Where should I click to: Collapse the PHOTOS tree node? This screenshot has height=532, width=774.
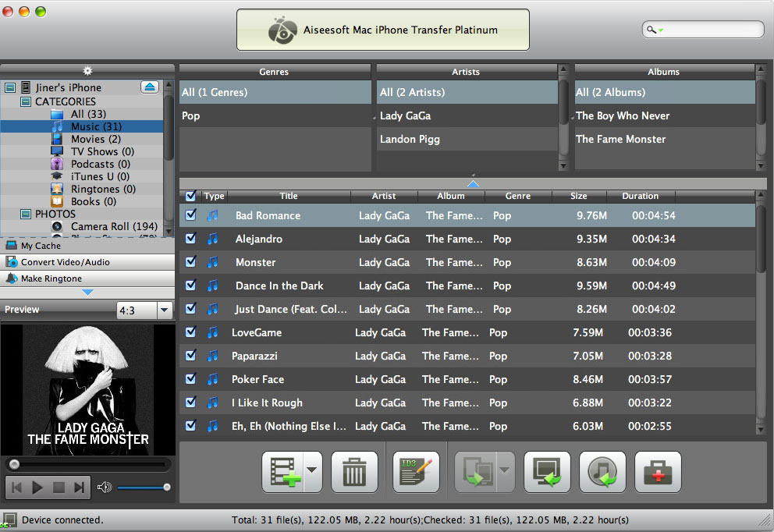(25, 215)
